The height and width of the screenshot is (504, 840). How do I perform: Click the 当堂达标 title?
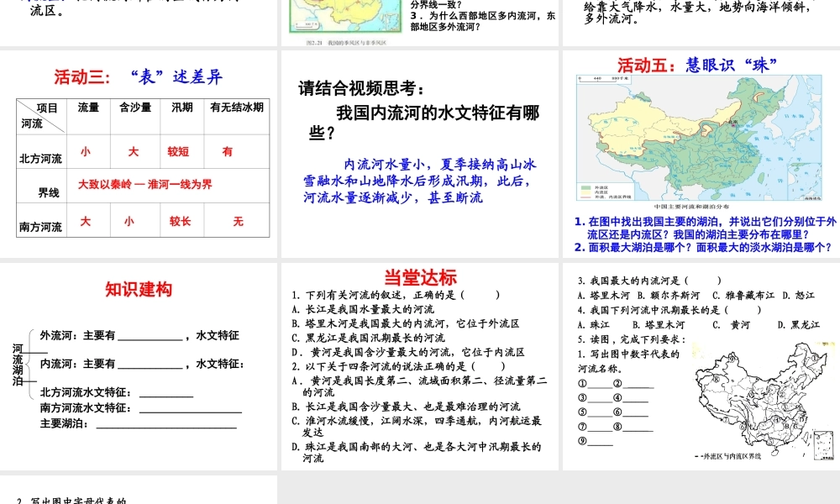pos(420,277)
